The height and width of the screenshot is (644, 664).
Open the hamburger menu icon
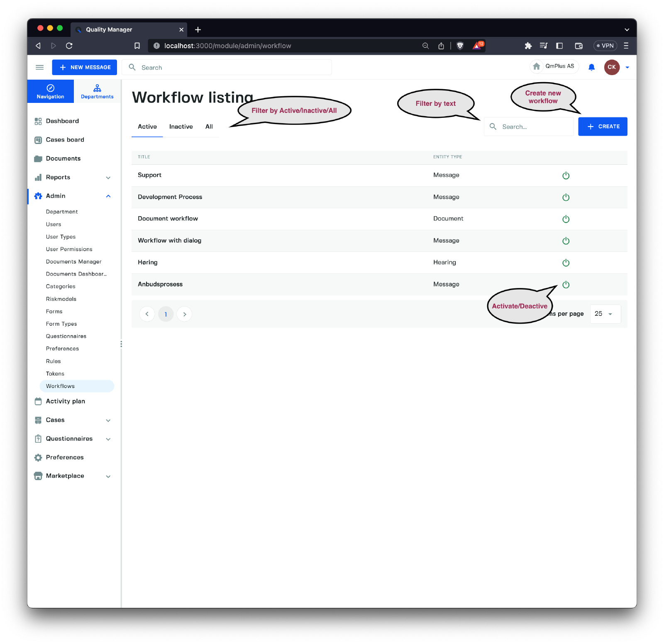coord(40,67)
